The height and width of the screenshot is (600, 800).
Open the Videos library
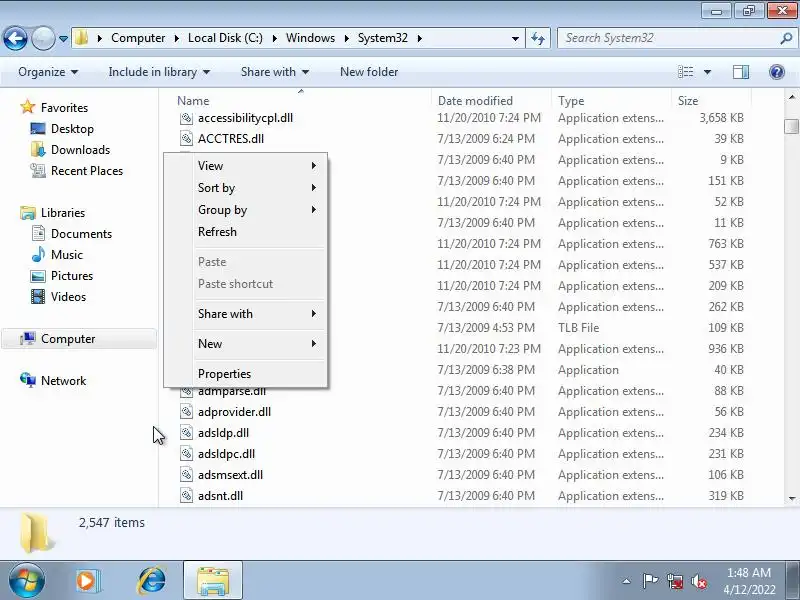68,296
